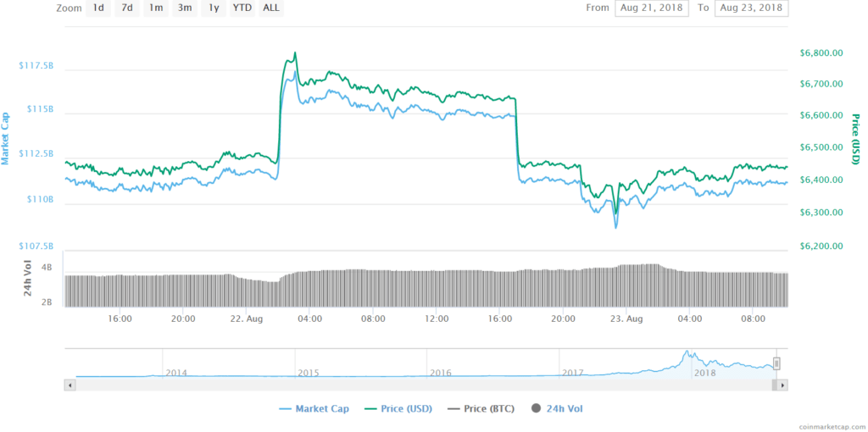The height and width of the screenshot is (432, 868).
Task: Set zoom range to 3m
Action: coord(185,8)
